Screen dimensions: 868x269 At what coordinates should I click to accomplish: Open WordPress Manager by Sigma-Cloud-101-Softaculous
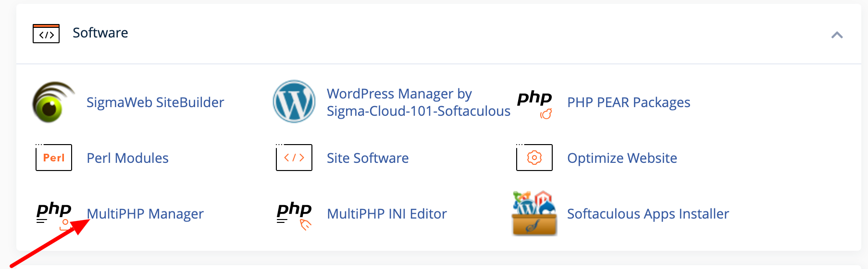(x=419, y=102)
